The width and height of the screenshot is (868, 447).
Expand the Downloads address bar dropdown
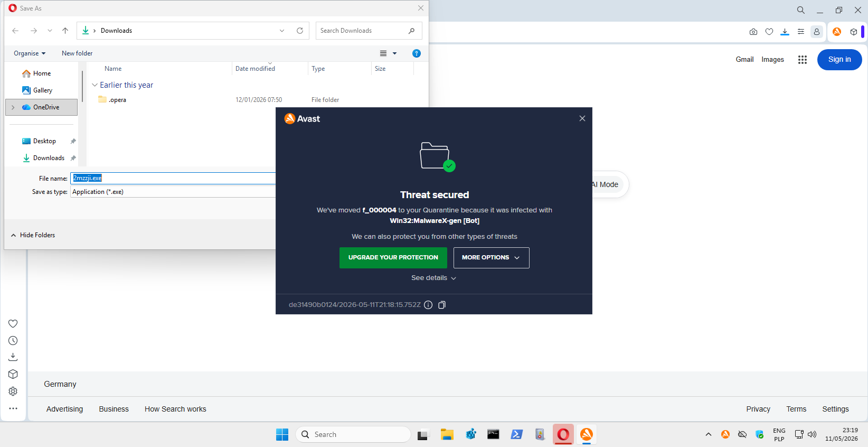click(282, 31)
